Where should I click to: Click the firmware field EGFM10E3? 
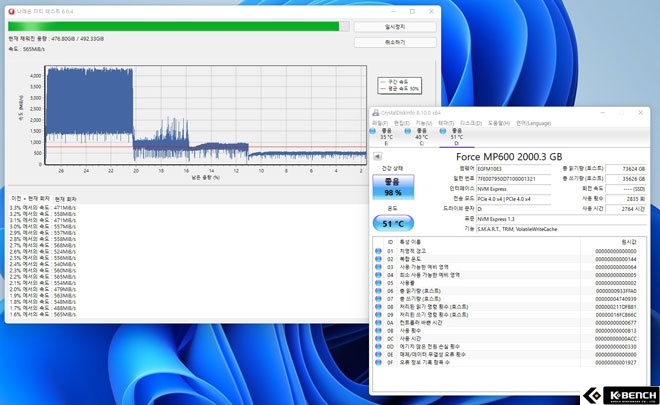click(514, 169)
